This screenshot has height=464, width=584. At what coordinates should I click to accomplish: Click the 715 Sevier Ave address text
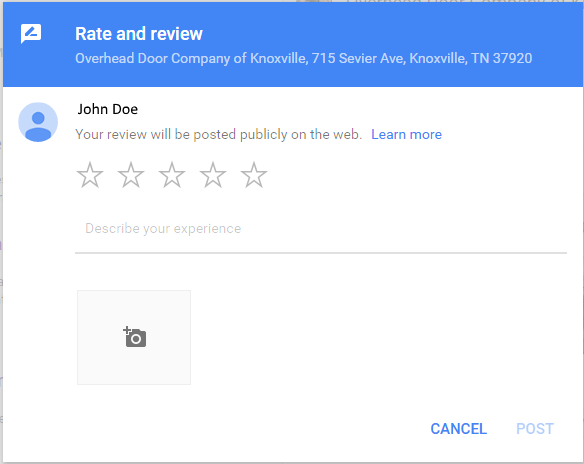[358, 58]
